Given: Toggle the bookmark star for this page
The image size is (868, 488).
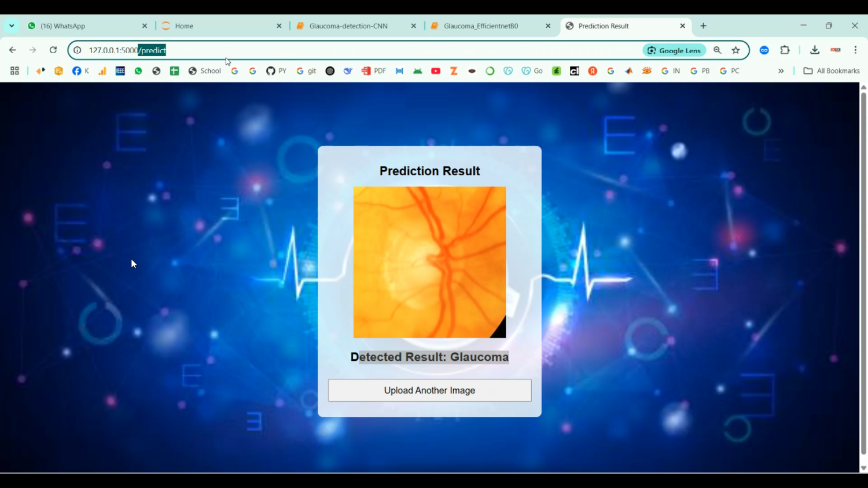Looking at the screenshot, I should tap(736, 50).
